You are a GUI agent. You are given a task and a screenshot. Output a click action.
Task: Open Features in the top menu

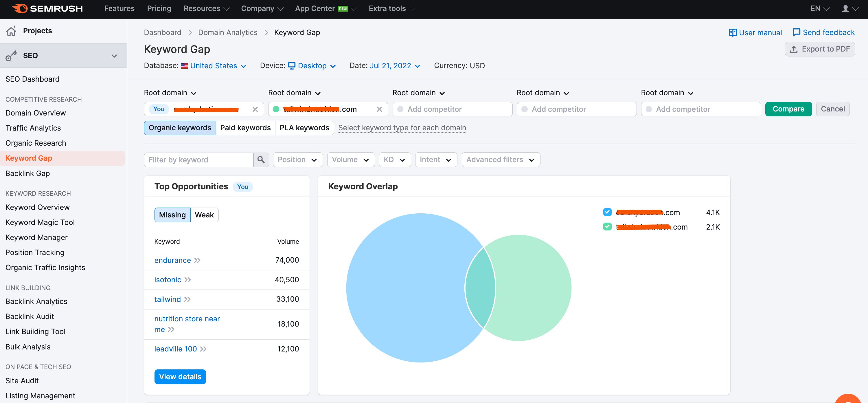(x=119, y=9)
